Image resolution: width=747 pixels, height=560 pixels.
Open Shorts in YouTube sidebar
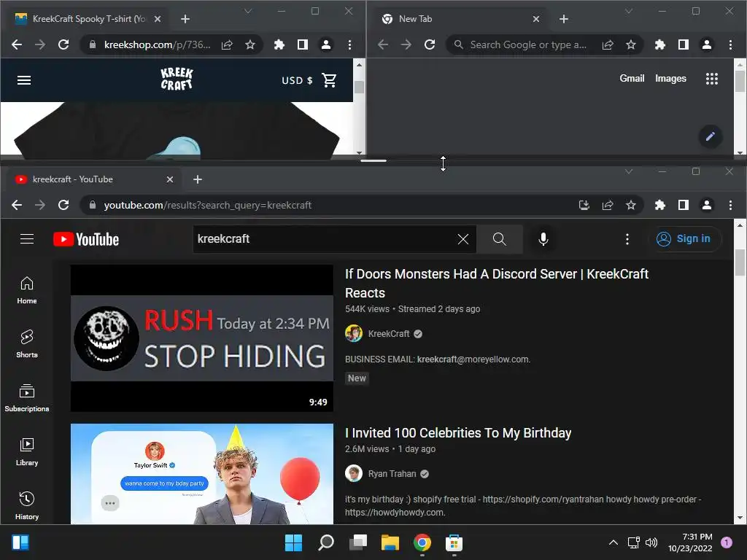point(27,344)
